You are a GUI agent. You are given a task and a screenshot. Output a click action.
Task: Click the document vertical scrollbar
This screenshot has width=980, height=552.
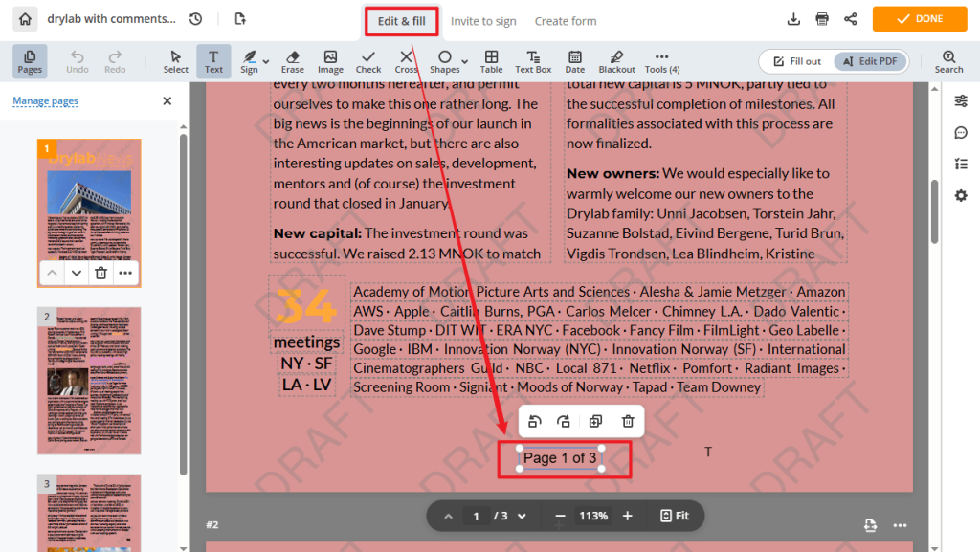point(934,211)
